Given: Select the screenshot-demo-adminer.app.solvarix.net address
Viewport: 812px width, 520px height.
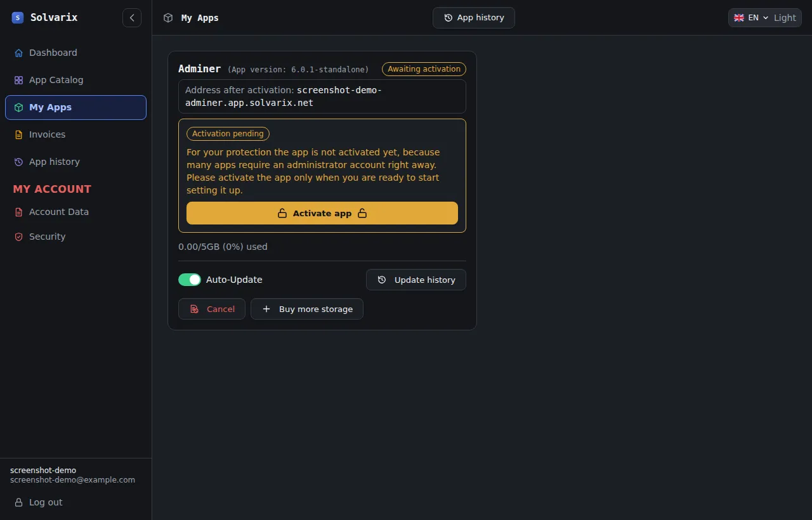Looking at the screenshot, I should pos(284,96).
